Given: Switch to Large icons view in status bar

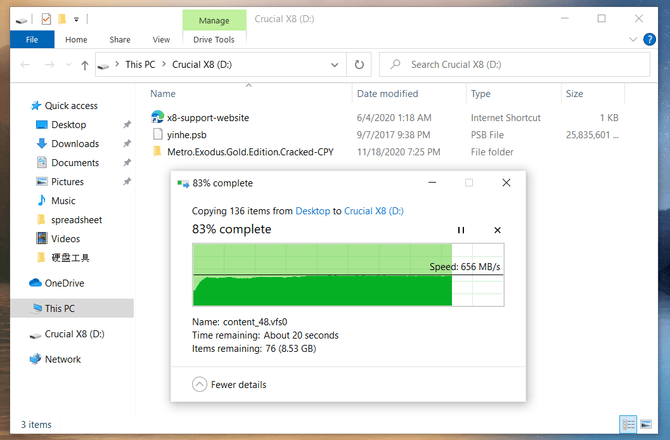Looking at the screenshot, I should coord(646,425).
